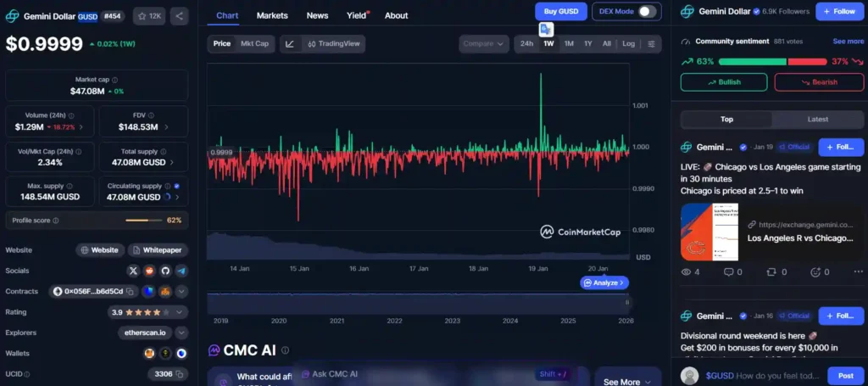Toggle the DEX Mode switch
868x386 pixels.
[647, 12]
